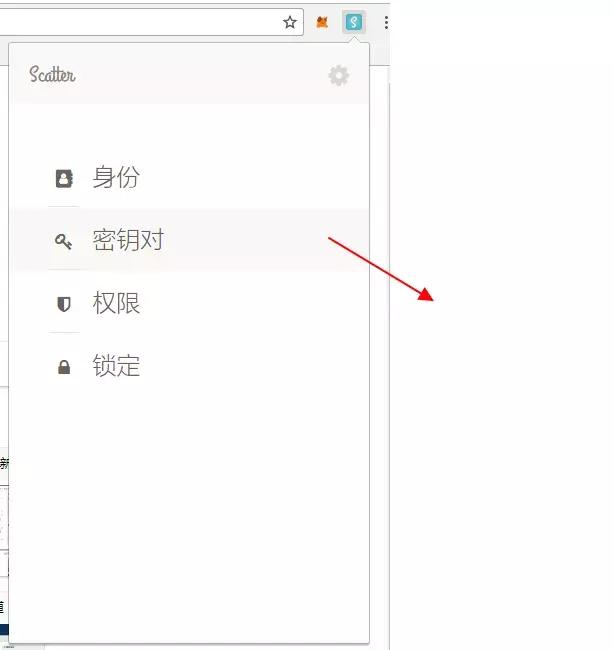614x650 pixels.
Task: Click the MetaMask fox extension icon
Action: click(x=322, y=22)
